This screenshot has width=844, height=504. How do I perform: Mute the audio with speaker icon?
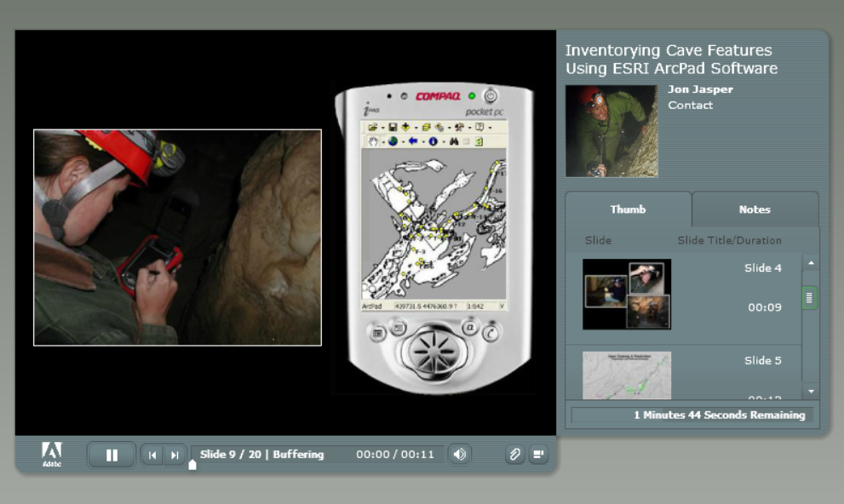click(x=460, y=455)
